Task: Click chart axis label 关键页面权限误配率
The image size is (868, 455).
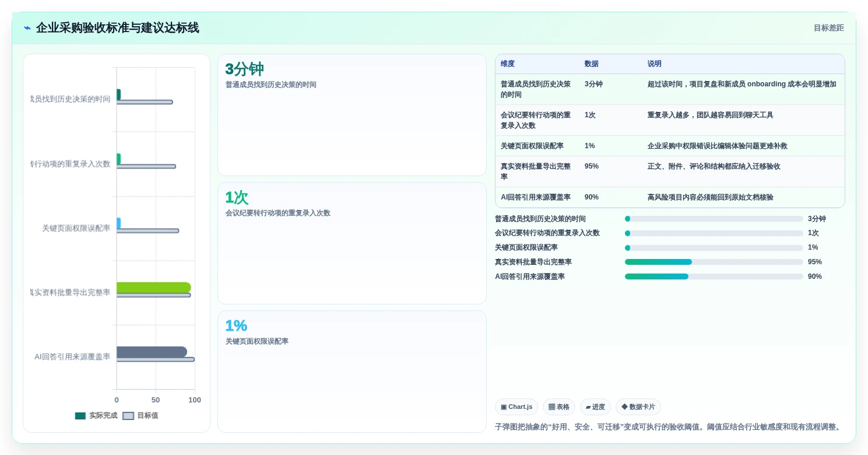Action: tap(76, 228)
